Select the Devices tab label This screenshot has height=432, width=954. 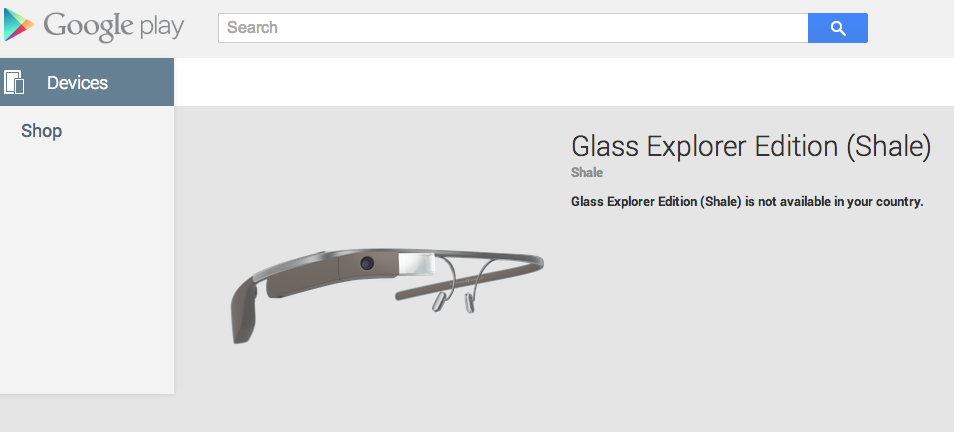point(77,83)
